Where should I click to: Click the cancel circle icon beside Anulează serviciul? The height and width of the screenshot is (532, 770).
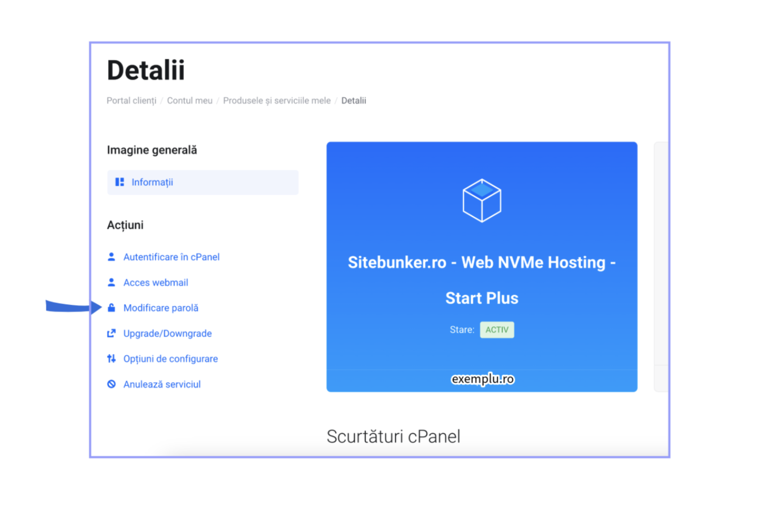click(x=111, y=384)
